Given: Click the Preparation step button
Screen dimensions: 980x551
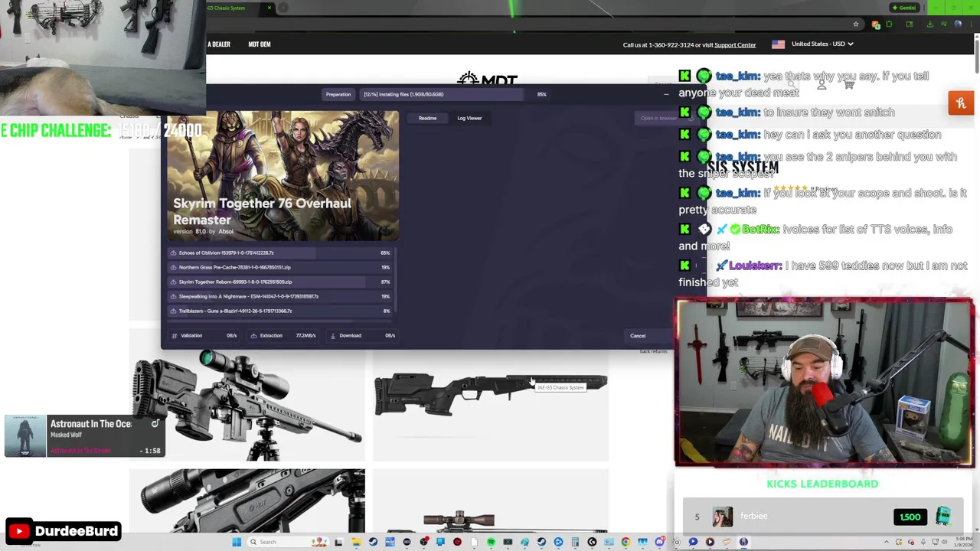Looking at the screenshot, I should tap(338, 94).
